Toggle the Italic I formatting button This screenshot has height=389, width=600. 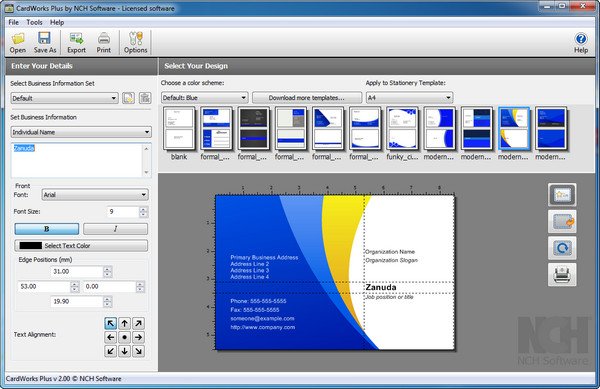tap(115, 229)
